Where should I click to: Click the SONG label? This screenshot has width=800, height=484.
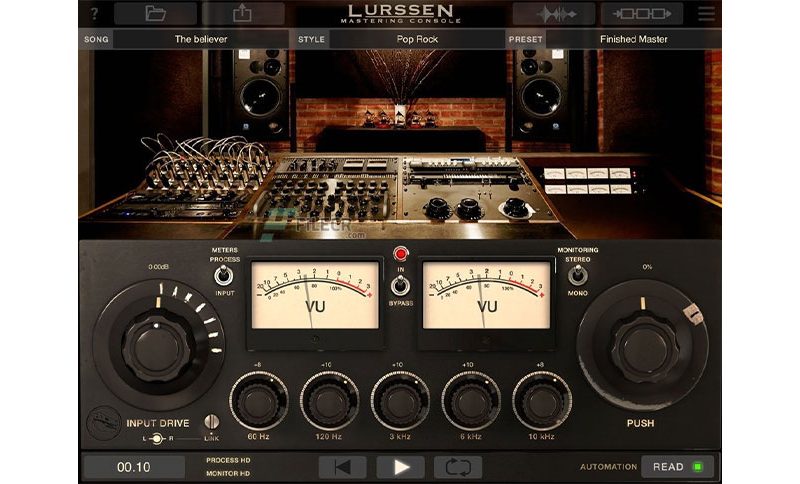pyautogui.click(x=96, y=39)
